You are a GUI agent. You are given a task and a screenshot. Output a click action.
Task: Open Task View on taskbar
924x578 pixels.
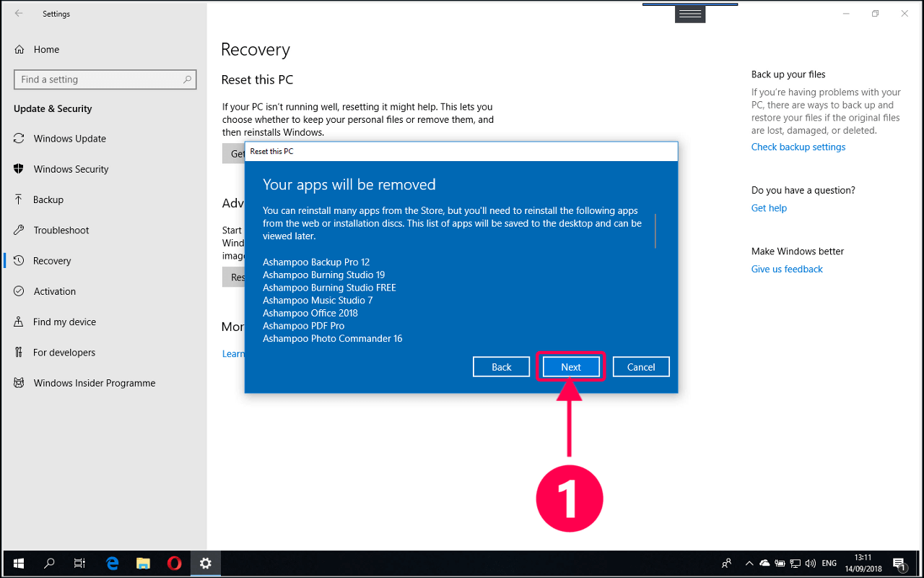(80, 564)
